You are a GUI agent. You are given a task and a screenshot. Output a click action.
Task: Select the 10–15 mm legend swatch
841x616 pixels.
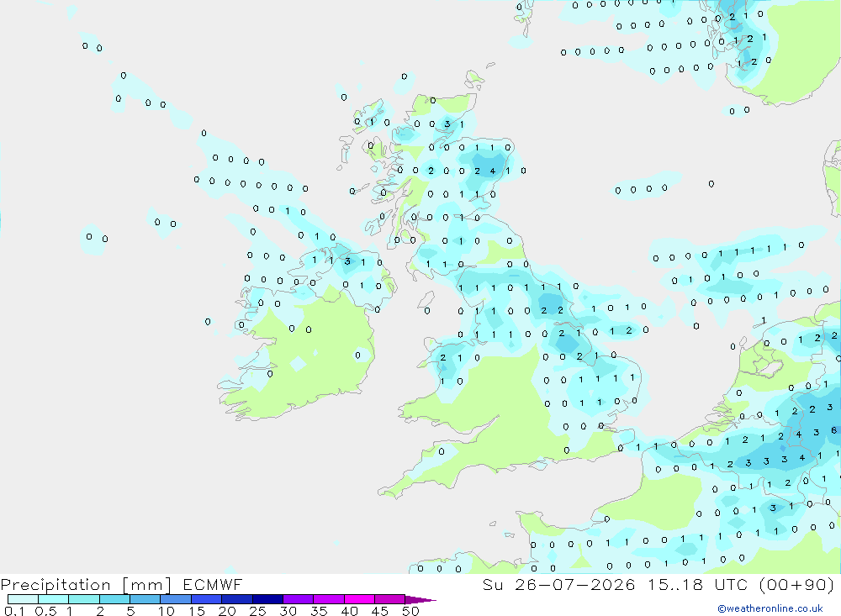coord(176,599)
